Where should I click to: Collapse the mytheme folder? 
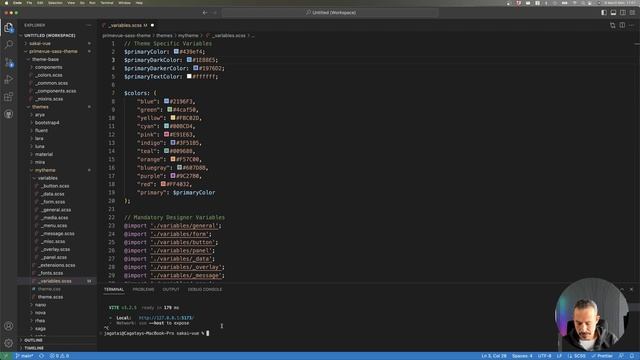click(x=45, y=170)
